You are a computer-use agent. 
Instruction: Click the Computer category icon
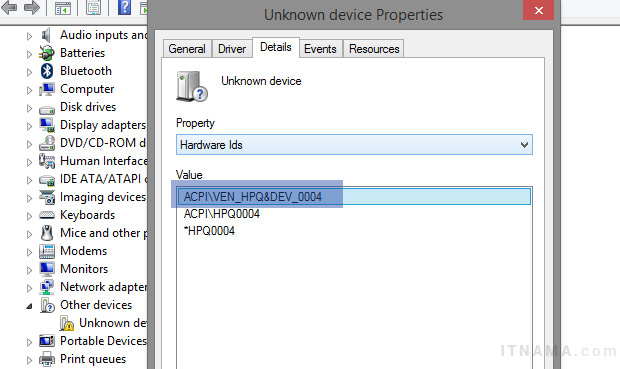coord(47,89)
